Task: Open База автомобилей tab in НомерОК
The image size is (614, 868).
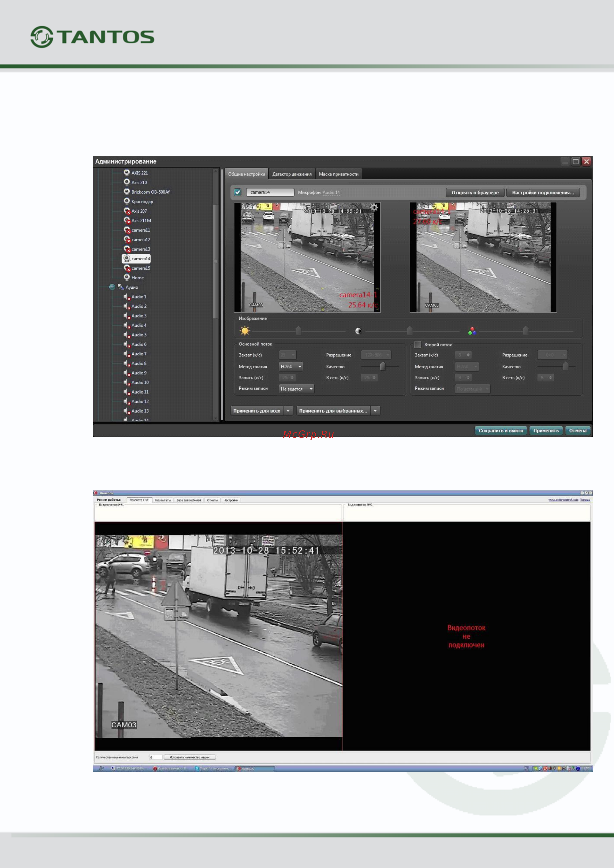Action: pyautogui.click(x=189, y=500)
